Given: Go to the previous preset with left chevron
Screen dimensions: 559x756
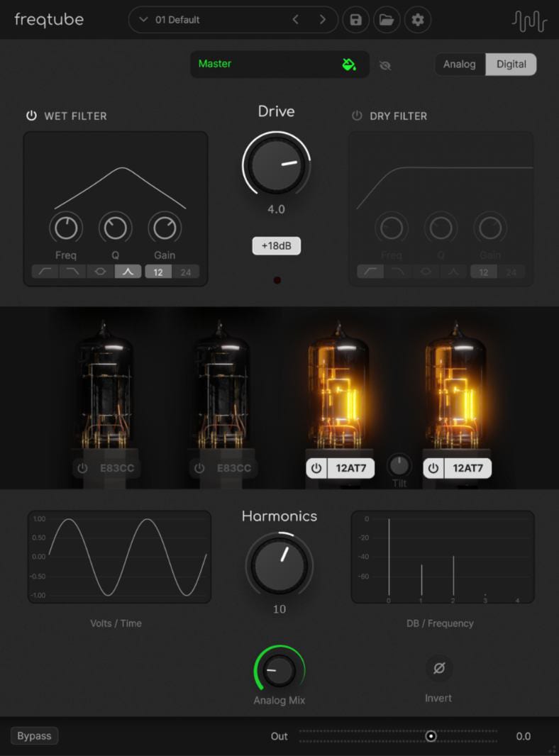Looking at the screenshot, I should tap(296, 20).
